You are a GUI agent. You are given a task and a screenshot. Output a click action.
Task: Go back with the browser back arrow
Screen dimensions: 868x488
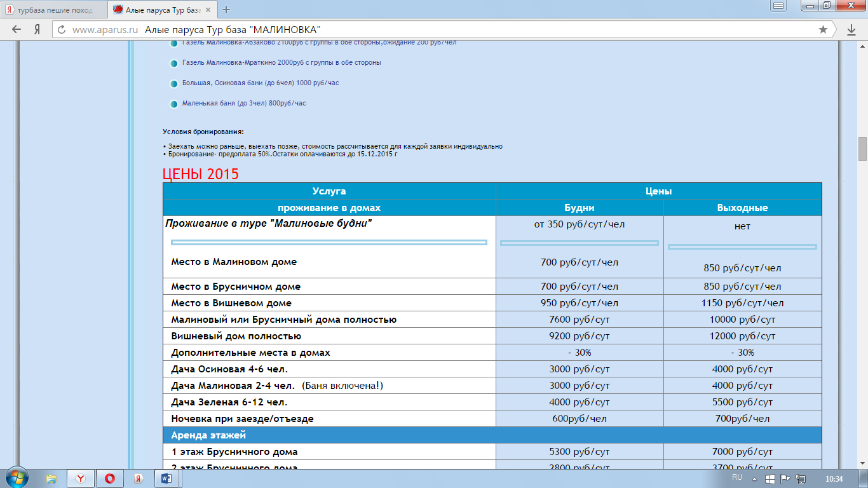click(17, 29)
